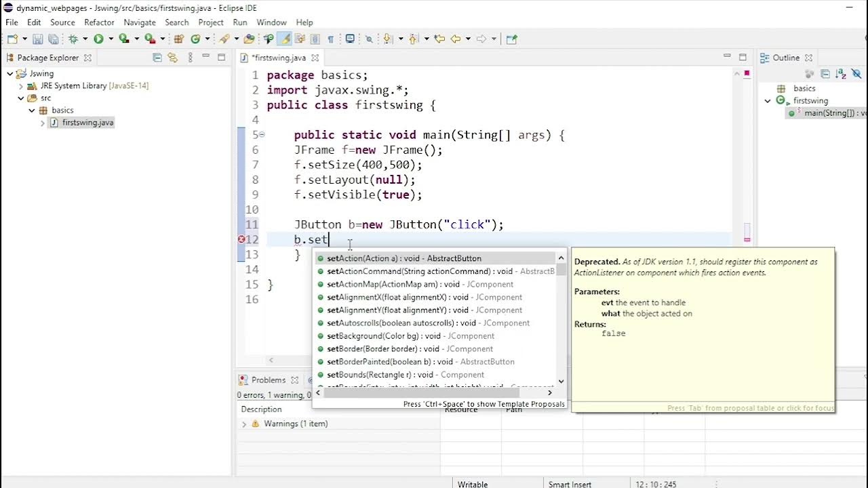Click the proposal list horizontal scrollbar right arrow

pos(550,392)
